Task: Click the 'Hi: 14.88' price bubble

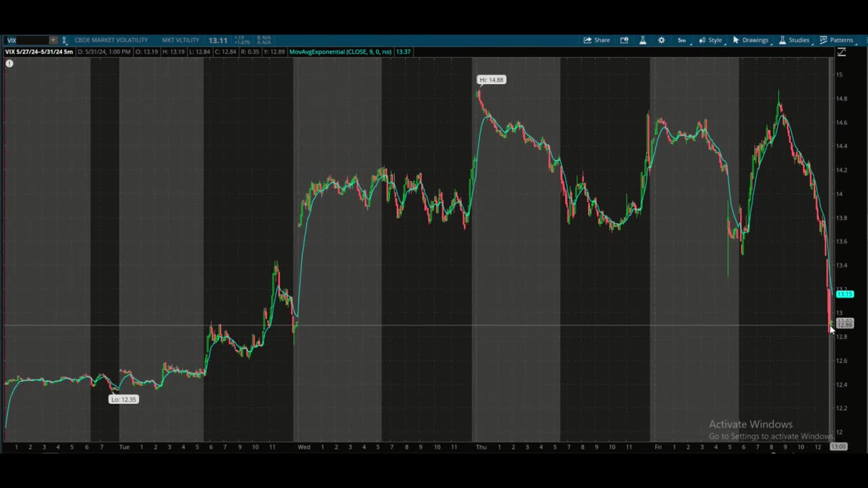Action: (x=492, y=80)
